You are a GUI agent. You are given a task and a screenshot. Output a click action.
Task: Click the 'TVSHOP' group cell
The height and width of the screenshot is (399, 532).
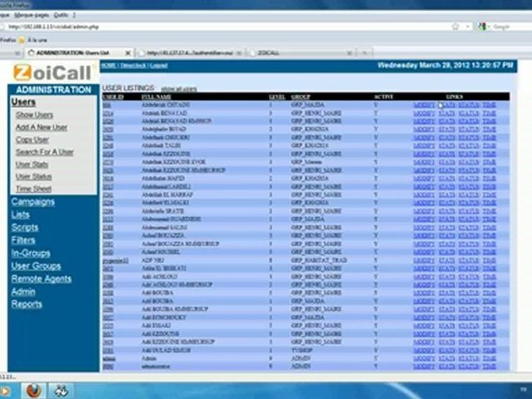coord(301,350)
